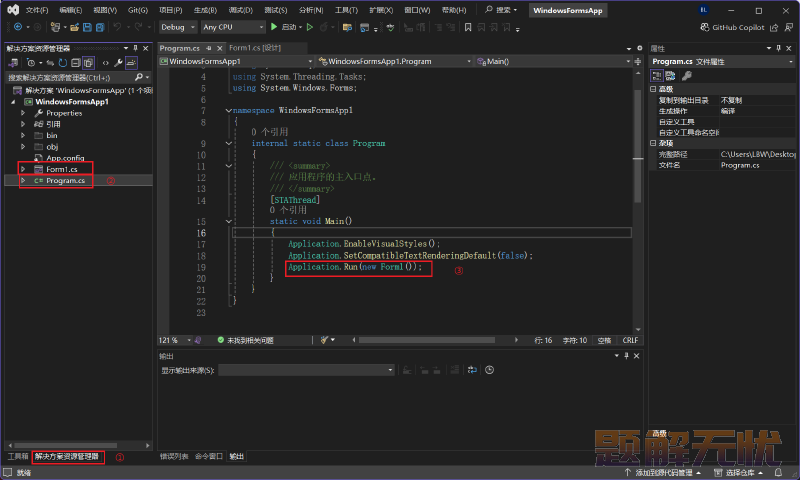
Task: Open the Debug configuration dropdown
Action: pyautogui.click(x=178, y=27)
